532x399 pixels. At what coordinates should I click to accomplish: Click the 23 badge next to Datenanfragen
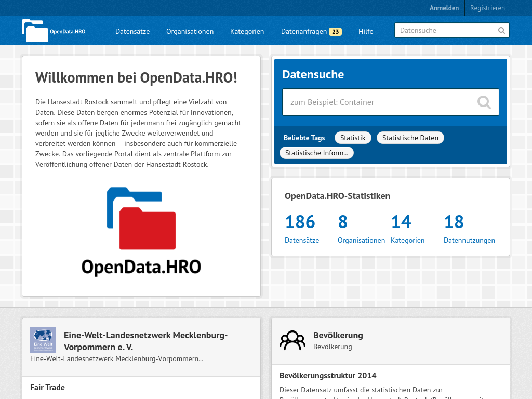[335, 32]
